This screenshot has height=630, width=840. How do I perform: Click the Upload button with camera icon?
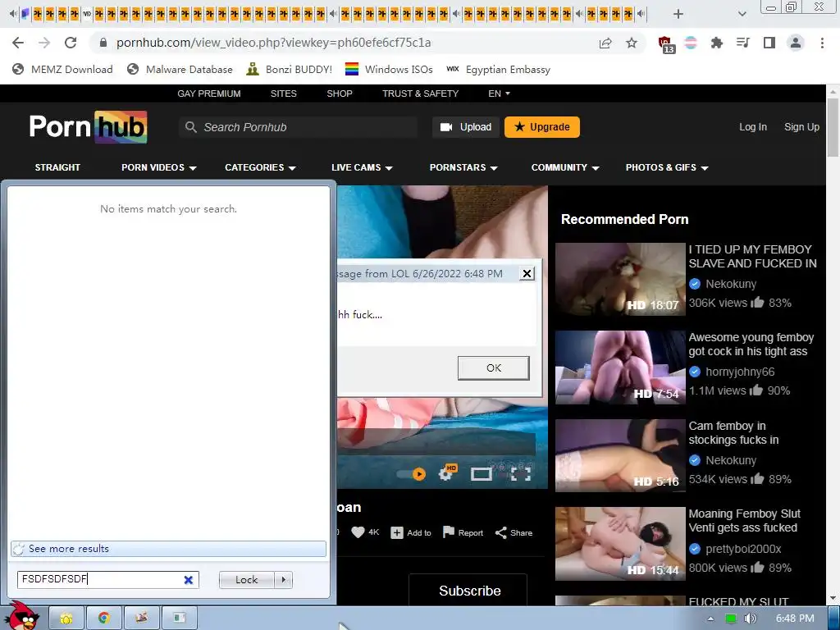466,127
